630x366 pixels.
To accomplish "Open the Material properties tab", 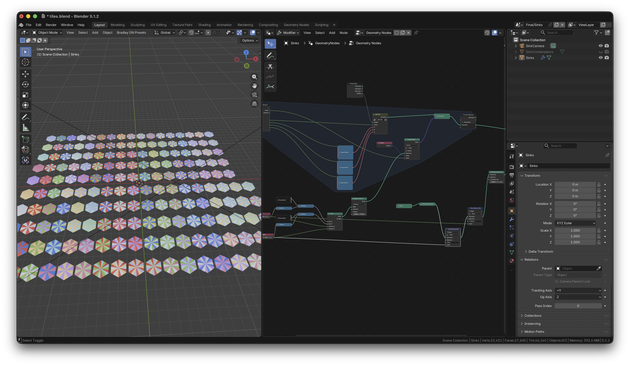I will 511,261.
